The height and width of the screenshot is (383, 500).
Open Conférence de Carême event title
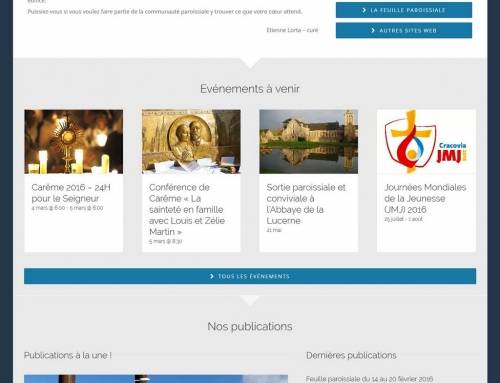(x=187, y=209)
